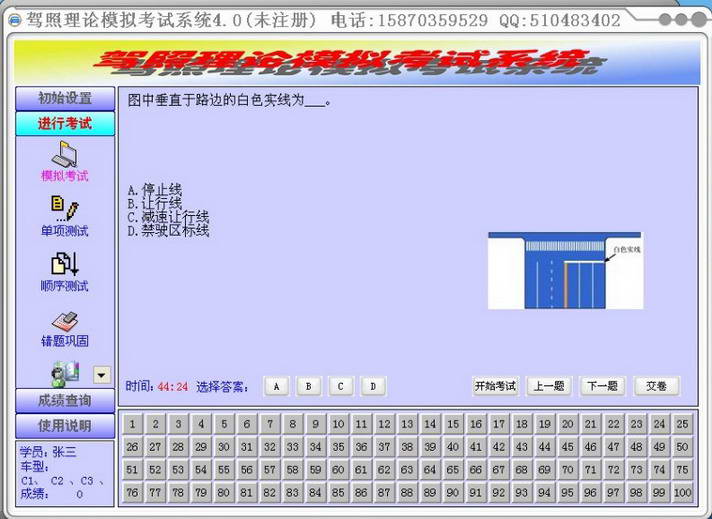Click option text D.禁驶区标线
Viewport: 712px width, 519px height.
(x=168, y=231)
